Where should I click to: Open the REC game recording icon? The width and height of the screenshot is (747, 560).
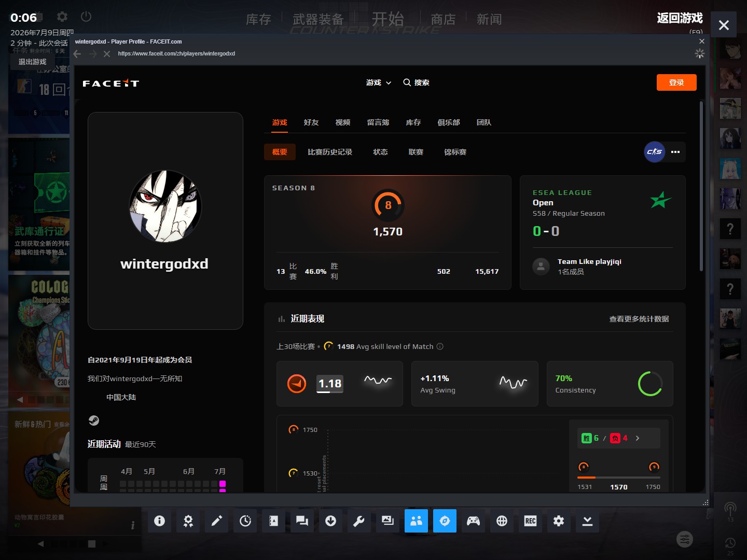530,521
